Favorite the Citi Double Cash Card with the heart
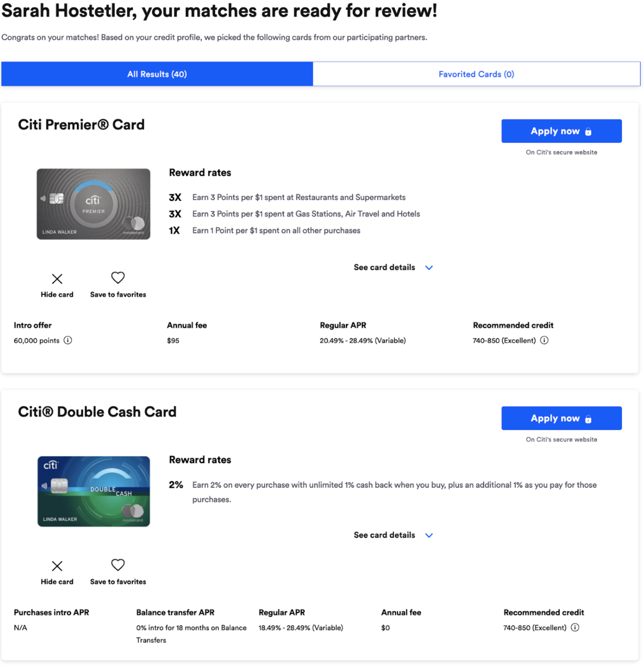 [117, 565]
